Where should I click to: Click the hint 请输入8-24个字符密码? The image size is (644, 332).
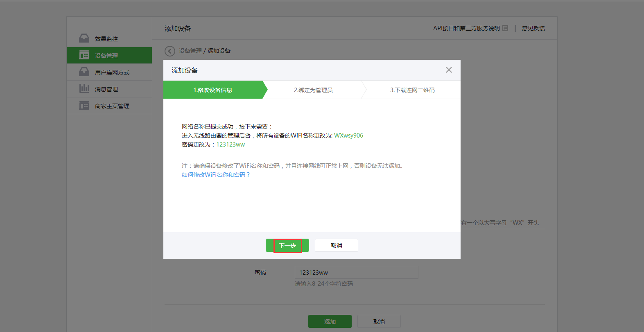click(x=324, y=284)
